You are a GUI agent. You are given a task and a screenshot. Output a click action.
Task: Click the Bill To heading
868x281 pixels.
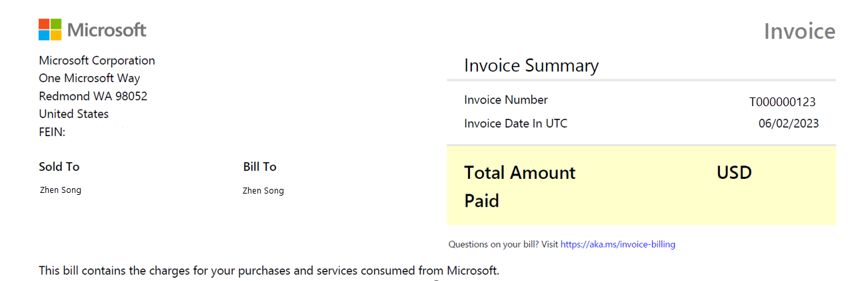pyautogui.click(x=259, y=167)
